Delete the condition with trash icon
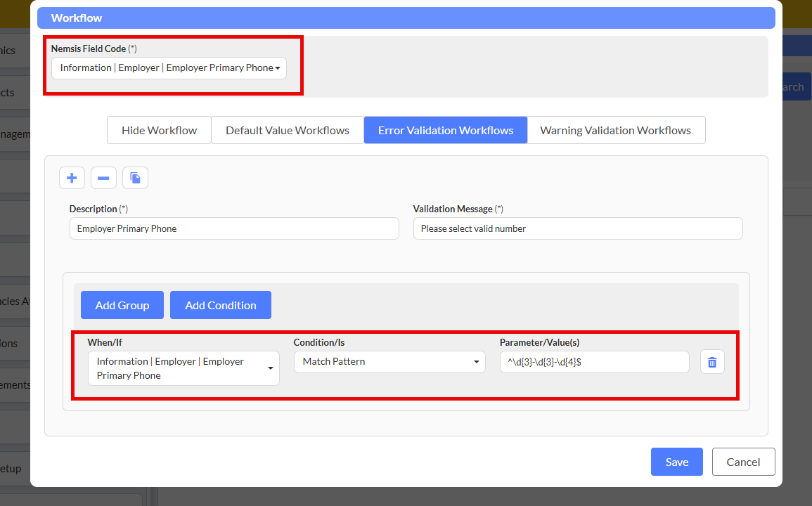The width and height of the screenshot is (812, 506). point(712,362)
